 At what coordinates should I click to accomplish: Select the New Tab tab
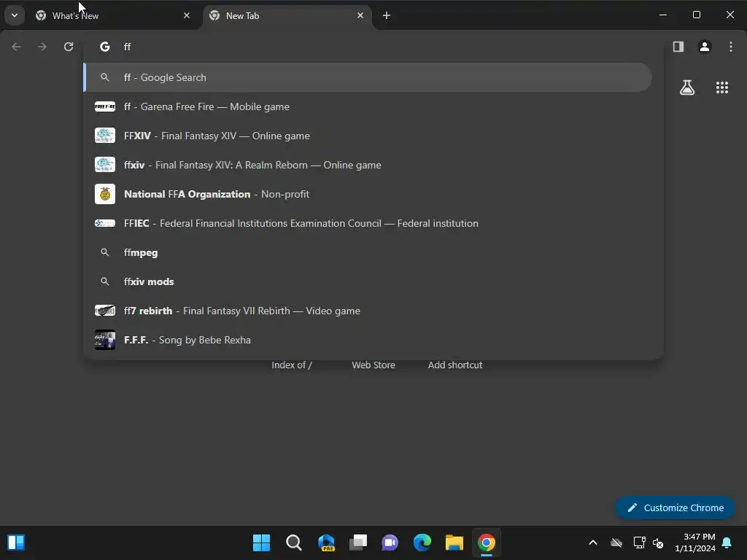(287, 16)
